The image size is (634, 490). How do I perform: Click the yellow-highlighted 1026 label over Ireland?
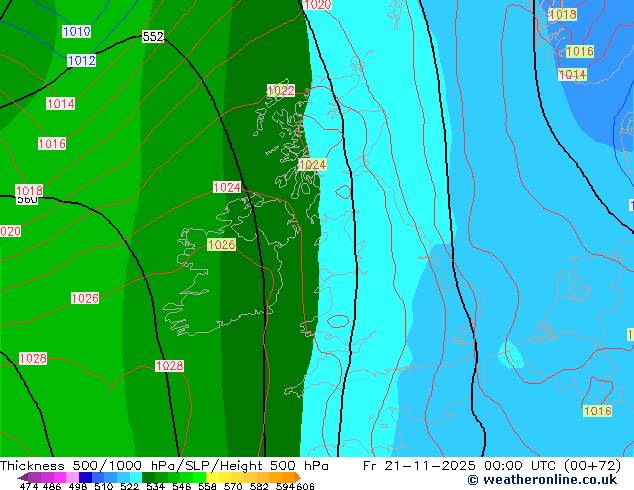[221, 244]
